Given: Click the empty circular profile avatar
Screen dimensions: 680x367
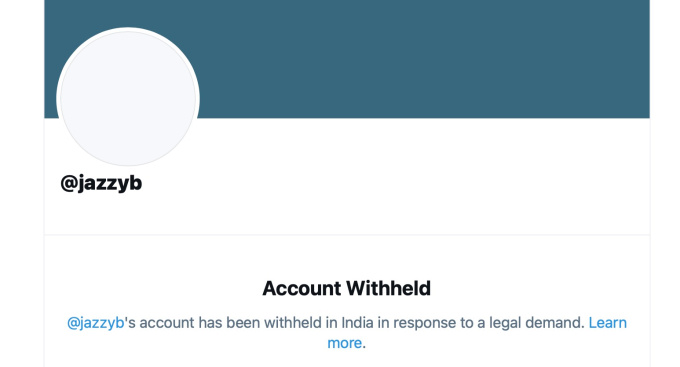Looking at the screenshot, I should pos(128,98).
